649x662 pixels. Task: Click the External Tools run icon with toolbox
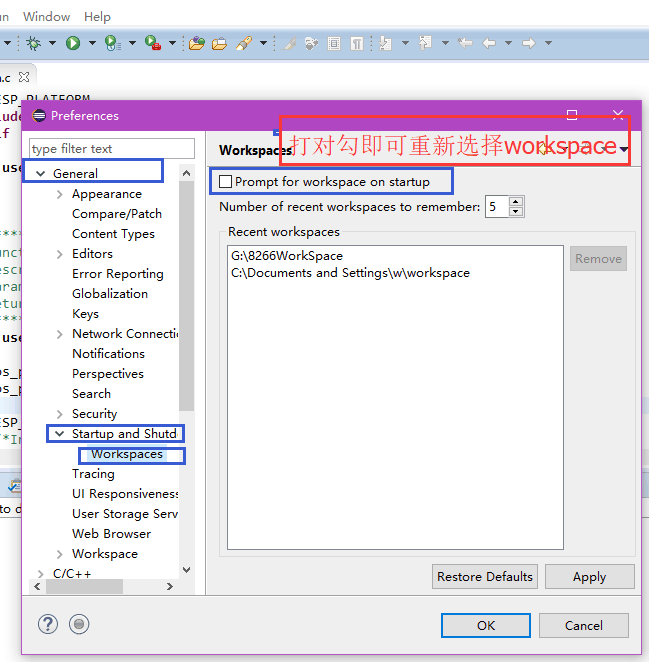click(153, 43)
